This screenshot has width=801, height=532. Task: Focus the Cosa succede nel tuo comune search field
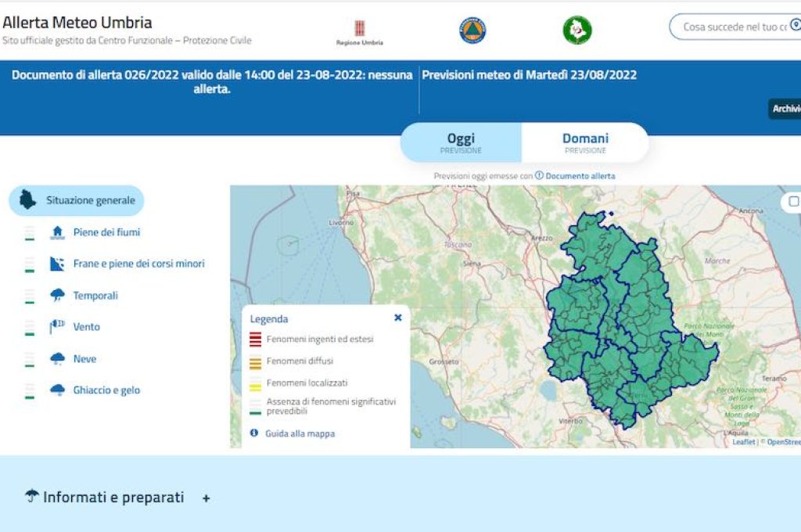click(735, 27)
